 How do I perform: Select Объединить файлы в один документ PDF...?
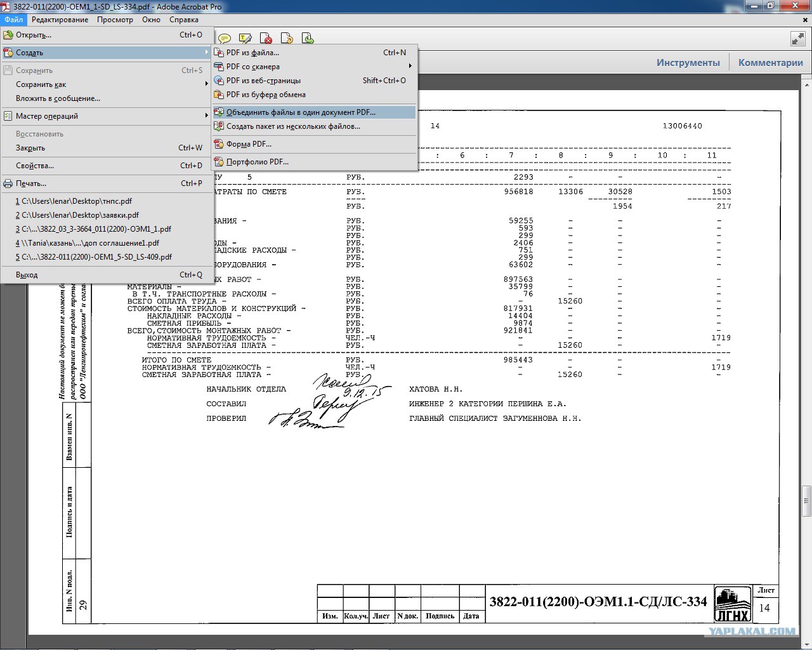pos(314,112)
